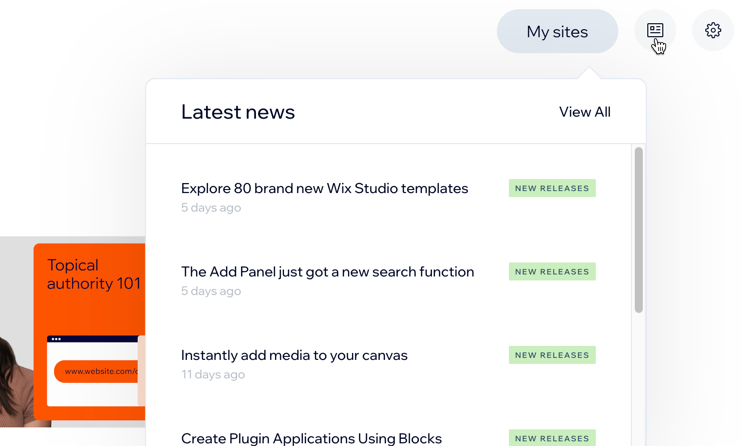This screenshot has height=446, width=742.
Task: Click the My sites button
Action: [557, 32]
